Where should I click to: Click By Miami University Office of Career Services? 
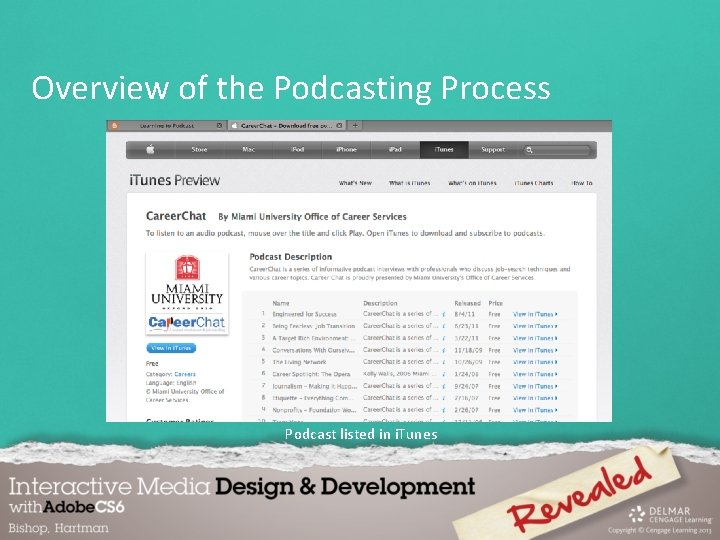tap(312, 217)
